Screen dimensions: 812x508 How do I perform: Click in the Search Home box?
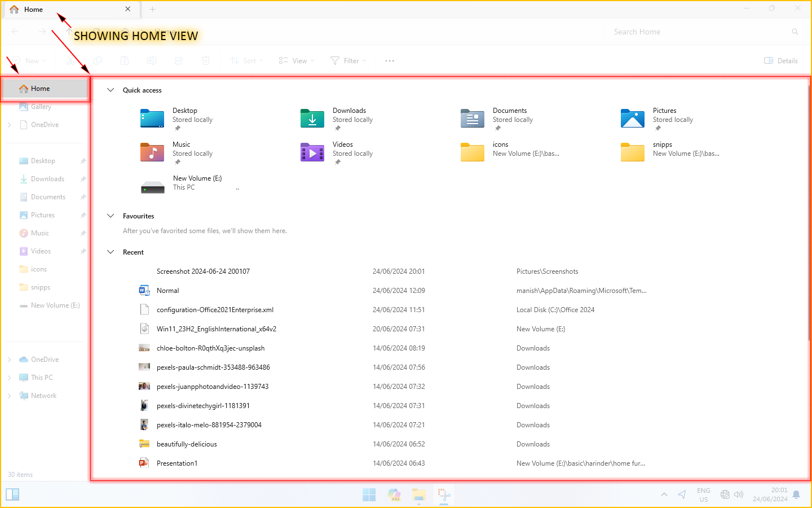point(699,32)
